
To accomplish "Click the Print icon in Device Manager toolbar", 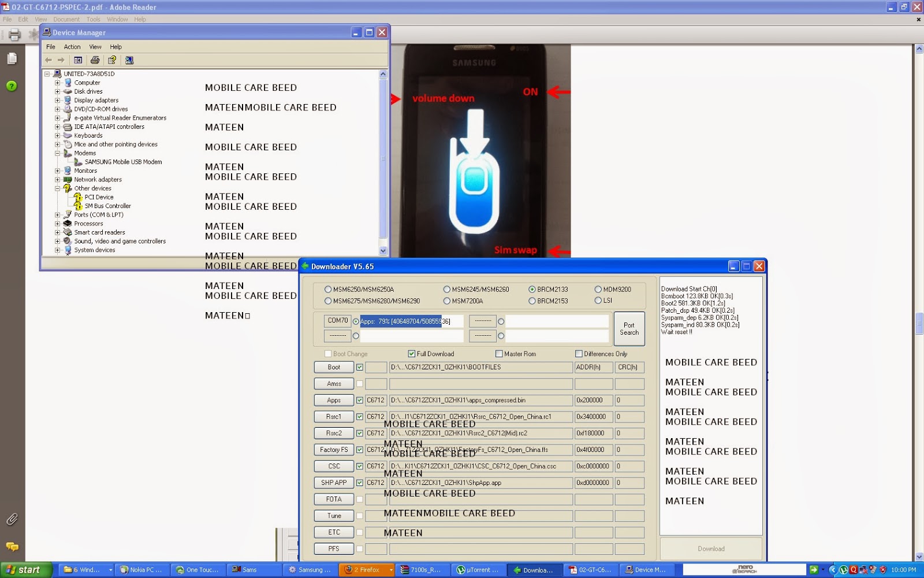I will click(94, 60).
